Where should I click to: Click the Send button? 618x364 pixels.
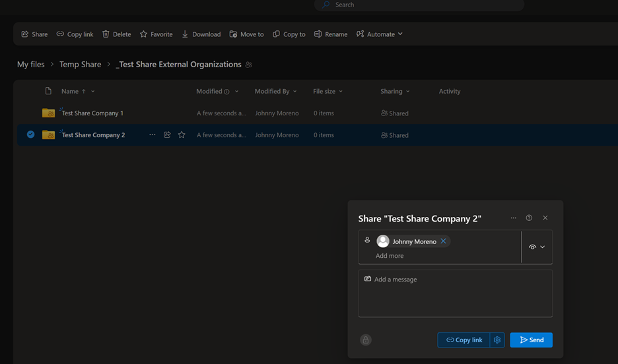click(x=532, y=340)
